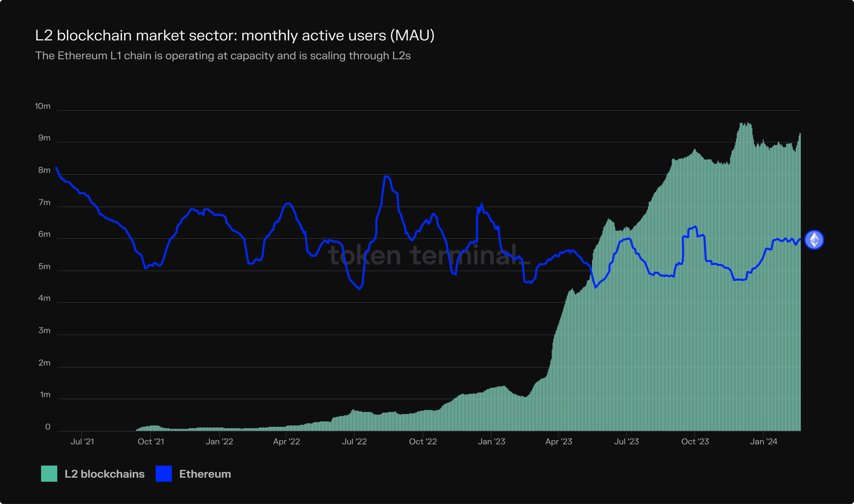Click the Jan '24 x-axis label

click(764, 441)
